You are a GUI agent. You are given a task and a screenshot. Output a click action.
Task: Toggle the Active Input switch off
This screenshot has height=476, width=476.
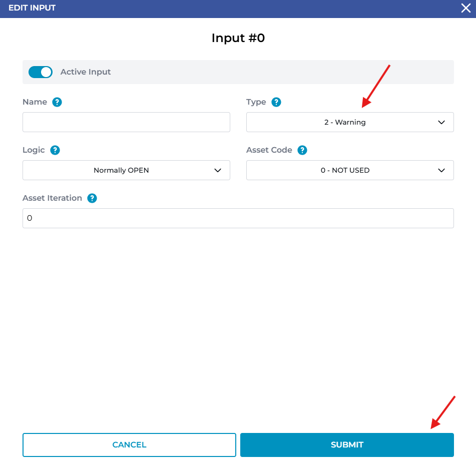[41, 72]
